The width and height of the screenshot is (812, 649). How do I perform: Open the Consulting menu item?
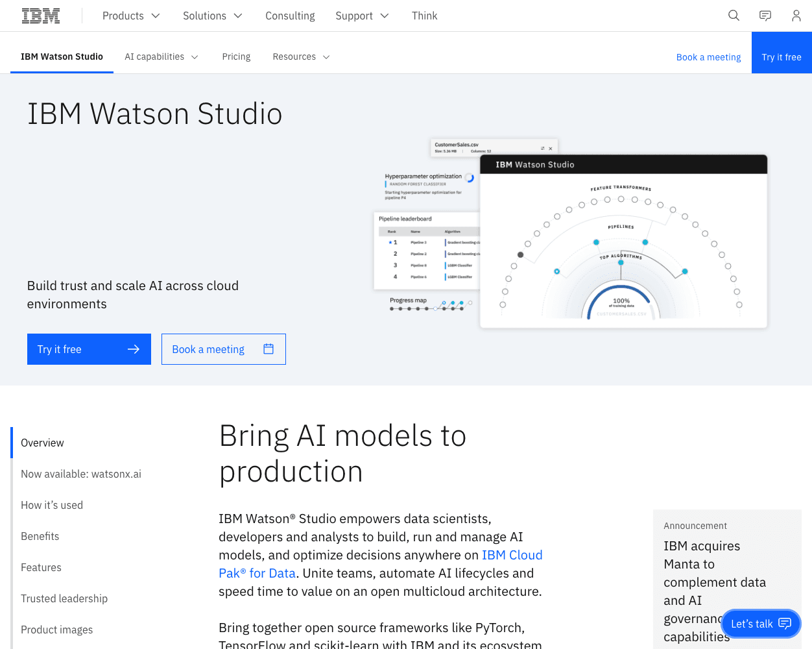click(290, 16)
